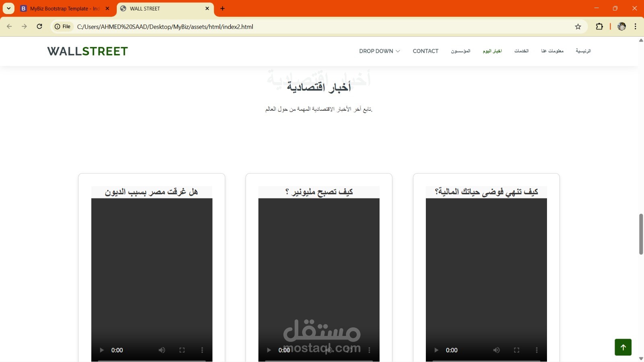Play the video titled هل غرقت مصر بسبب الديون
Screen dimensions: 644x362
(x=101, y=350)
